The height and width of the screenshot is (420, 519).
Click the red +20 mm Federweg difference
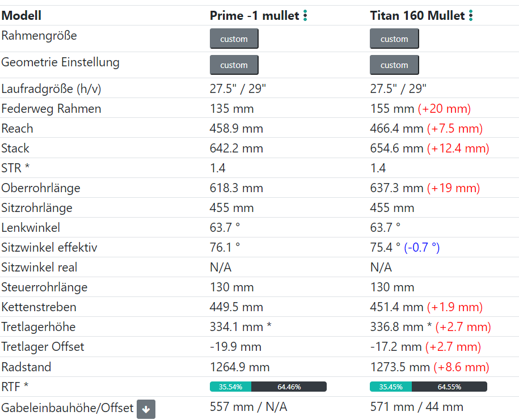pos(444,109)
